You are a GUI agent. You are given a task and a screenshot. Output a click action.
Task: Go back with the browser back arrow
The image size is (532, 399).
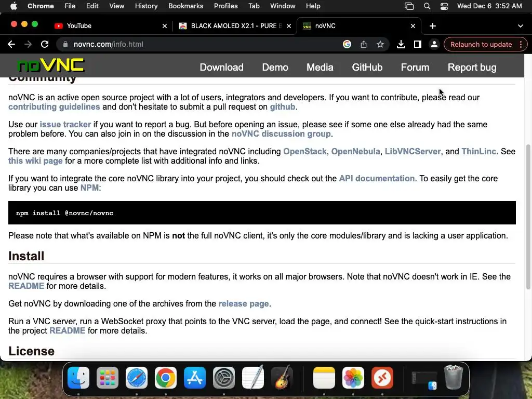(11, 45)
